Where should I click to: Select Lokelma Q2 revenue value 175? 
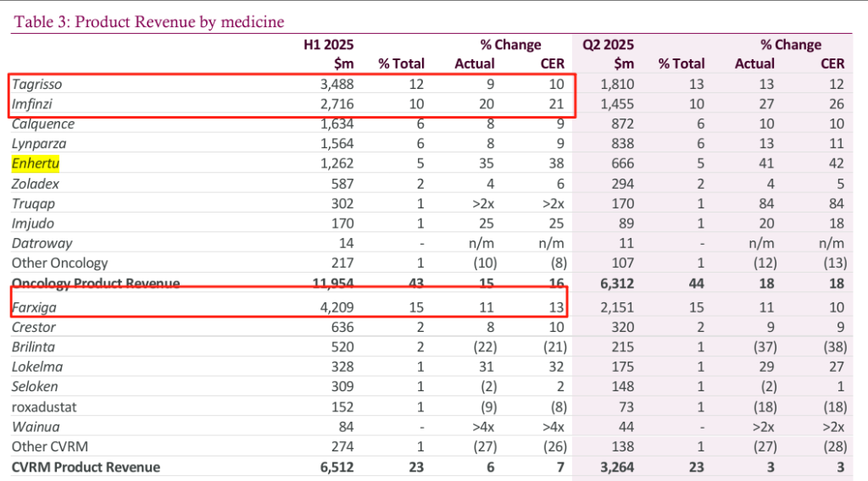click(623, 368)
